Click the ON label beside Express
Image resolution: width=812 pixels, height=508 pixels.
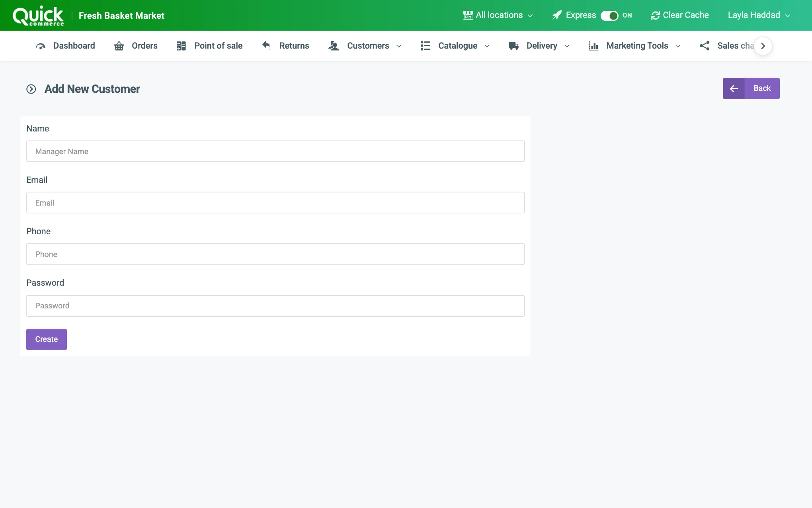(x=627, y=16)
